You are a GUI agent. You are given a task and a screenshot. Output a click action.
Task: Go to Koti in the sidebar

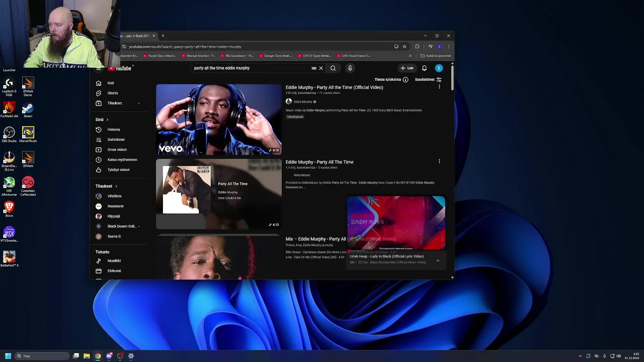(119, 83)
